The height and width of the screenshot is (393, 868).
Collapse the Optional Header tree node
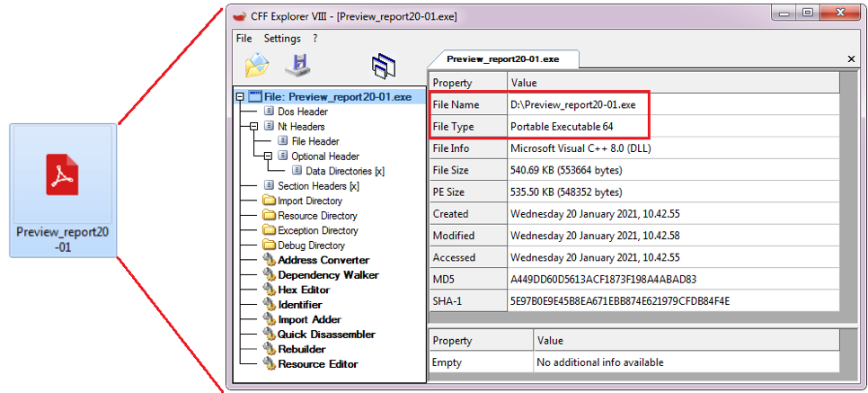(x=269, y=156)
